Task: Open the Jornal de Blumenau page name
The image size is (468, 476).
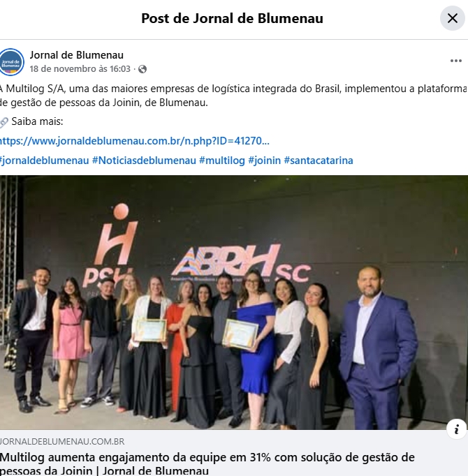Action: point(77,55)
